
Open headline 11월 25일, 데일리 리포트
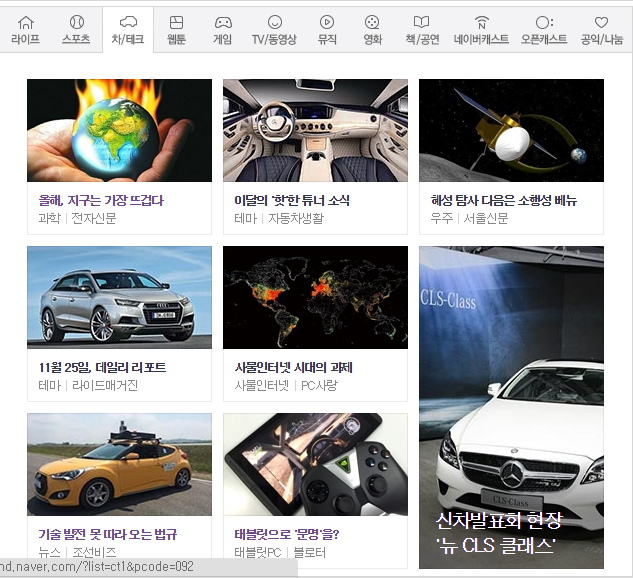(x=102, y=367)
